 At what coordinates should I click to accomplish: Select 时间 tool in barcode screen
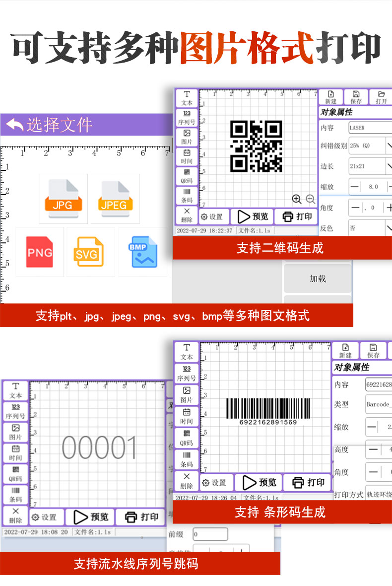click(186, 417)
